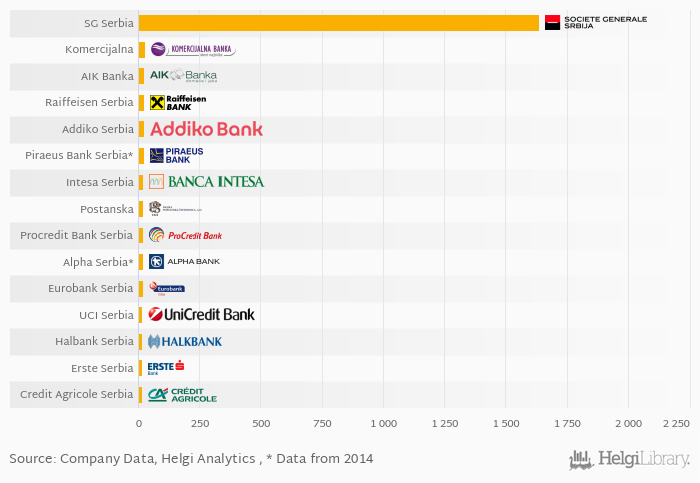Click the Banca Intesa logo
Screen dimensions: 700x483
tap(207, 182)
